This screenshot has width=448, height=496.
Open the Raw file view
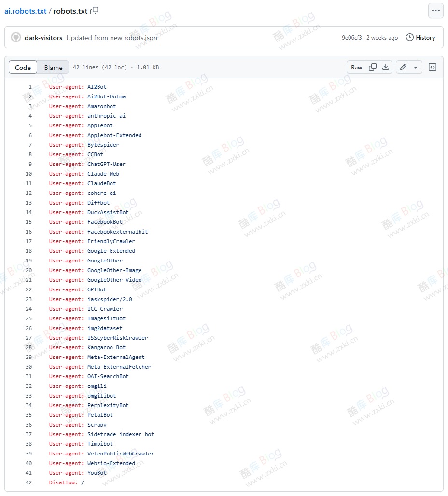356,68
